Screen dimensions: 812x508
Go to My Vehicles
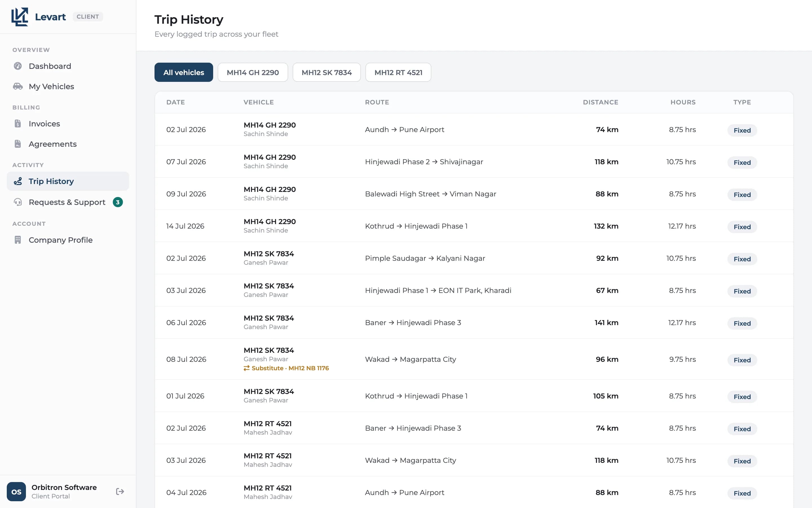click(68, 86)
